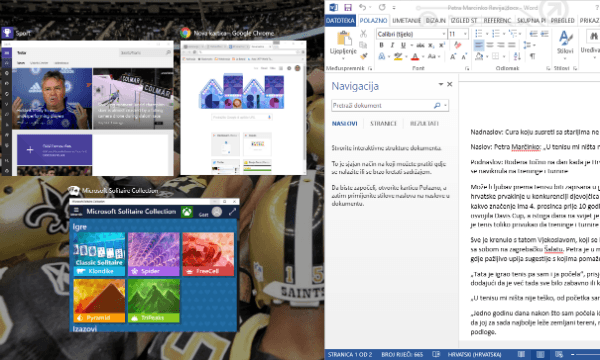This screenshot has width=600, height=360.
Task: Switch to Read Mode view in status bar
Action: [x=521, y=355]
